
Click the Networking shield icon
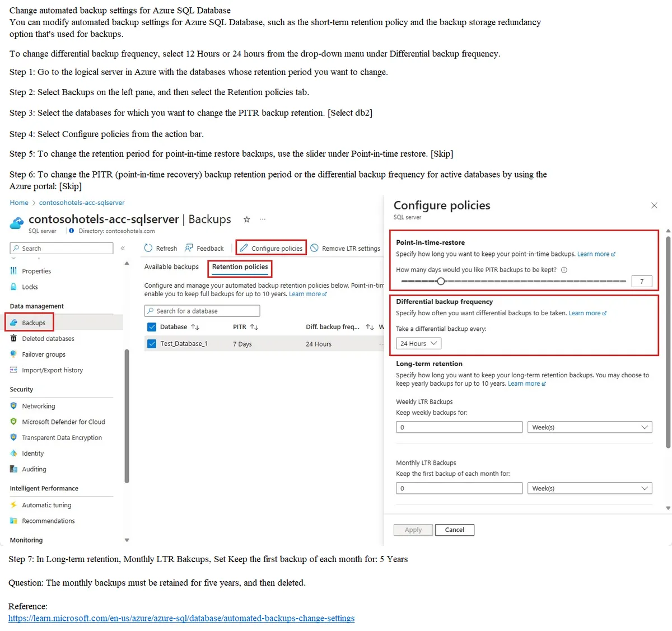click(x=13, y=406)
